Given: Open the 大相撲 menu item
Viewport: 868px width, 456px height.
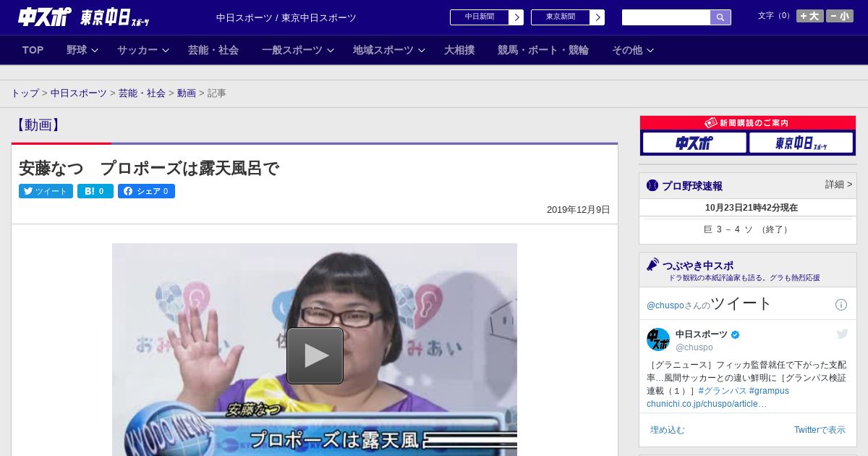Looking at the screenshot, I should tap(459, 50).
